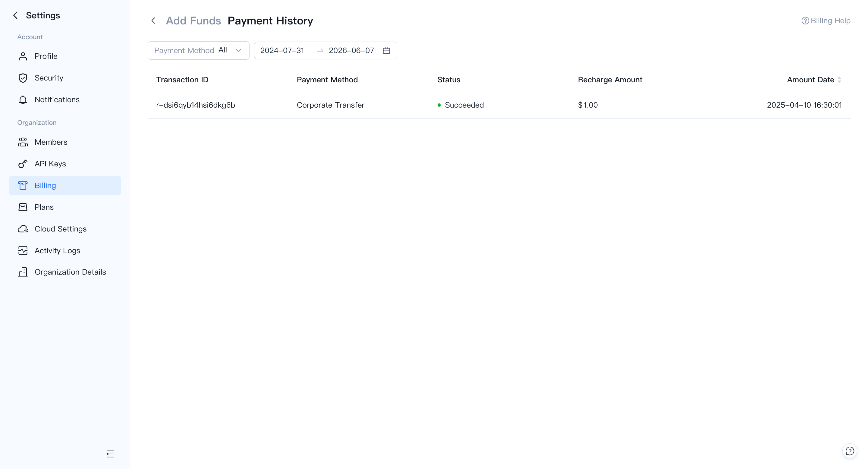This screenshot has height=469, width=868.
Task: Click the Profile person icon
Action: [x=23, y=56]
